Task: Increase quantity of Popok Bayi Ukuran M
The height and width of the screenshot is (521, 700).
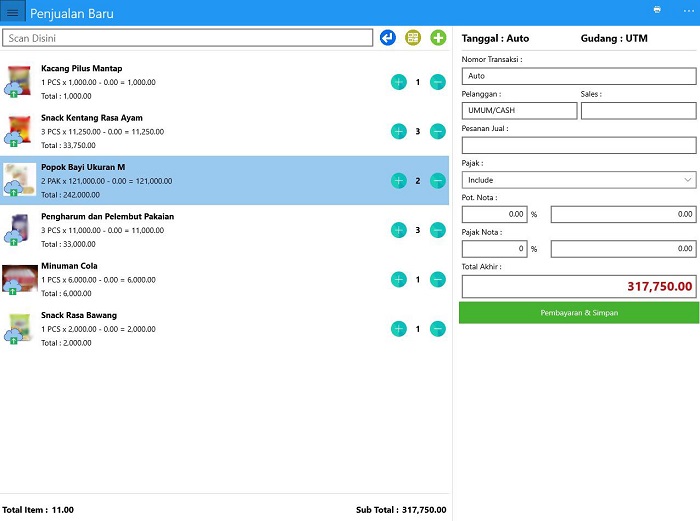Action: [x=399, y=181]
